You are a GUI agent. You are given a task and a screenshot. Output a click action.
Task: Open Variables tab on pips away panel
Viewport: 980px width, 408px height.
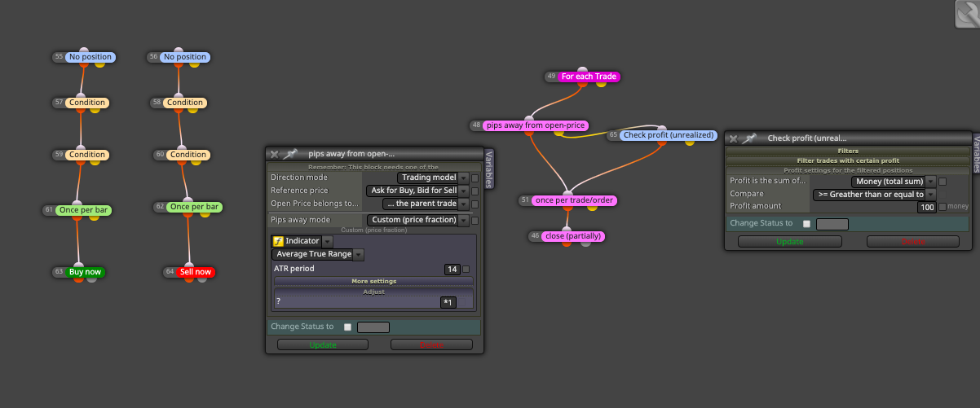489,169
